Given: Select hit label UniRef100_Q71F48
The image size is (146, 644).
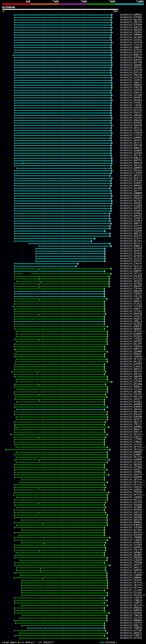Looking at the screenshot, I should pyautogui.click(x=131, y=42).
